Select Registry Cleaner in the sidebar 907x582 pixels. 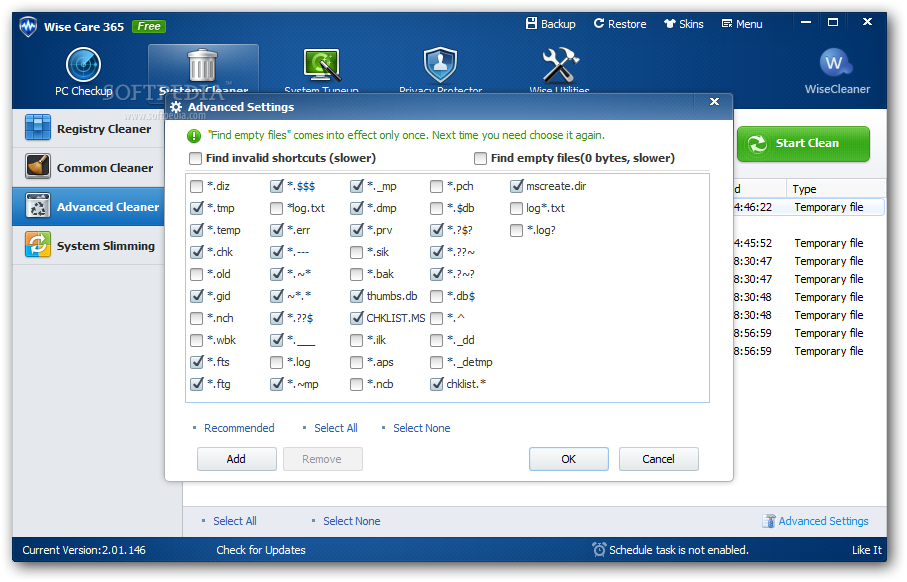point(89,128)
